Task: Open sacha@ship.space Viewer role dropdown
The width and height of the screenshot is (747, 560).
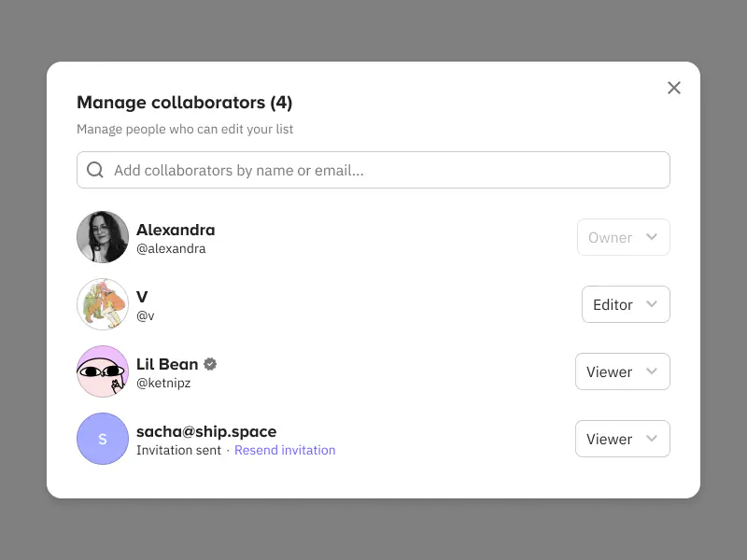Action: (x=622, y=439)
